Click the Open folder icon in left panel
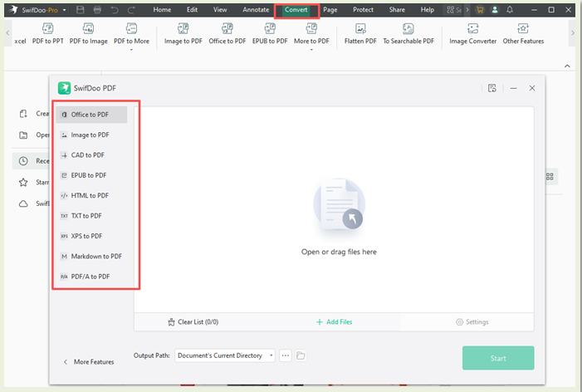The width and height of the screenshot is (582, 392). [x=23, y=135]
